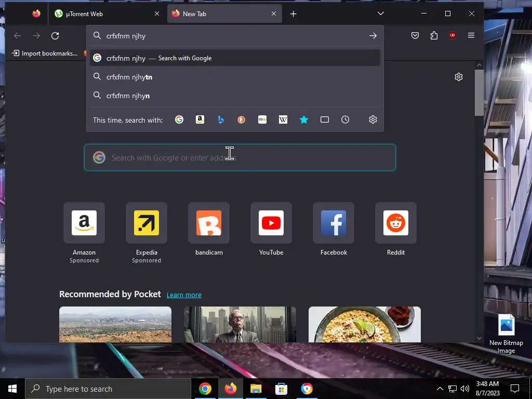Click the Firefox taskbar icon
Image resolution: width=532 pixels, height=399 pixels.
pyautogui.click(x=230, y=389)
